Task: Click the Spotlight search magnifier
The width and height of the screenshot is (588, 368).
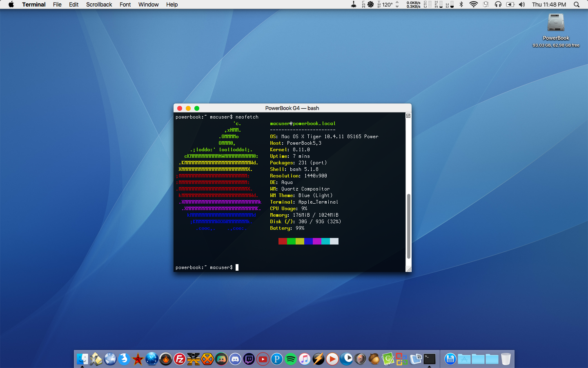Action: pyautogui.click(x=577, y=4)
